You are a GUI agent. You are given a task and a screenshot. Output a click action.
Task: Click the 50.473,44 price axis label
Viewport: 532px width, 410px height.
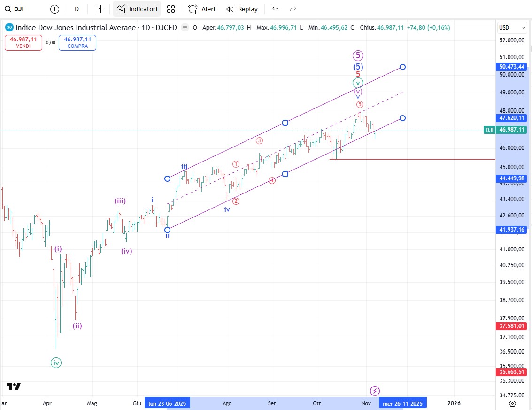coord(512,67)
